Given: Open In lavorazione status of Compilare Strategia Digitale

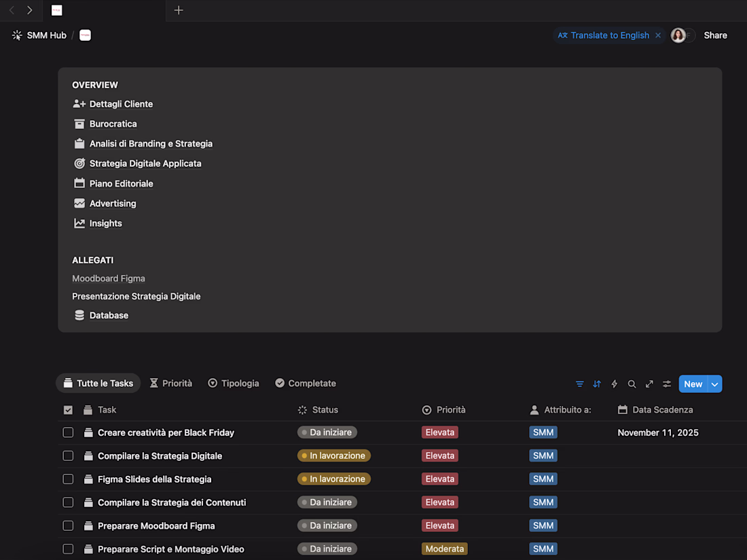Looking at the screenshot, I should (x=334, y=455).
